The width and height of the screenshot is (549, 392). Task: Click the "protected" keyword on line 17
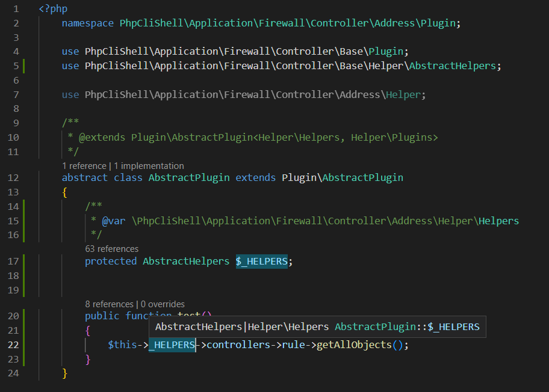point(111,261)
